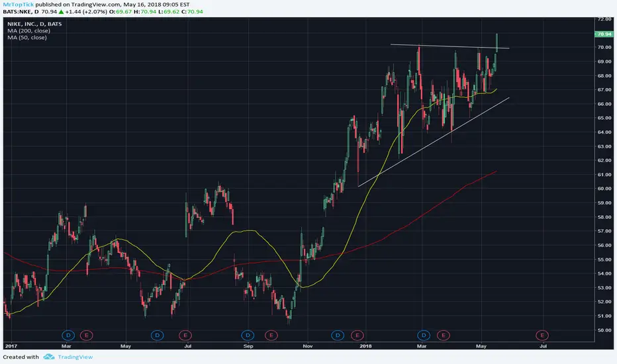
Task: Click the earnings E marker between Mar and May 2018
Action: (x=443, y=336)
